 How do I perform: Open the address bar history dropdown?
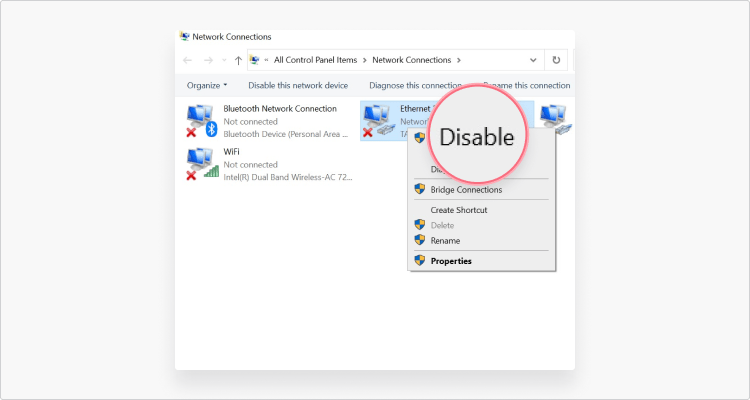point(533,60)
